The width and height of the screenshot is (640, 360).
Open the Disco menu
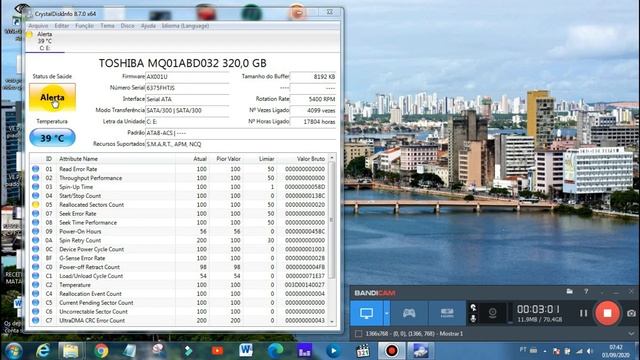pos(127,26)
